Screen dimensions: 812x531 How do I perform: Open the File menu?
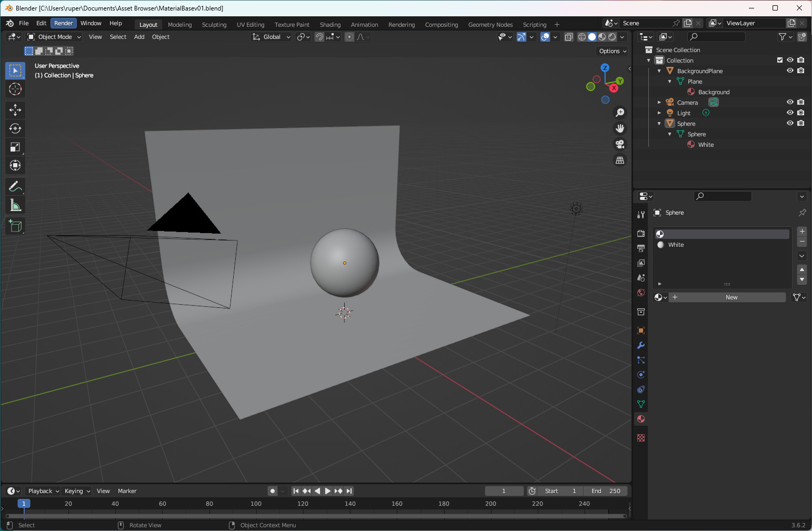point(24,23)
